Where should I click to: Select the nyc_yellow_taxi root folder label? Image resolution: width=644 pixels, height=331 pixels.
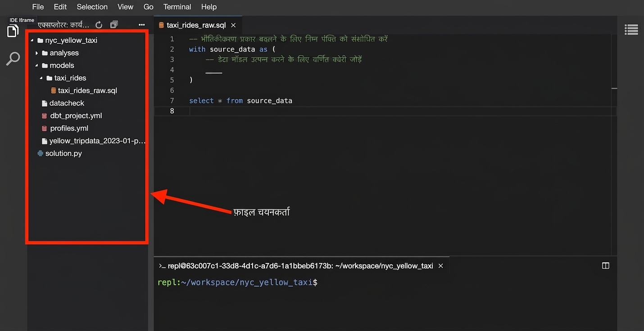[x=71, y=40]
